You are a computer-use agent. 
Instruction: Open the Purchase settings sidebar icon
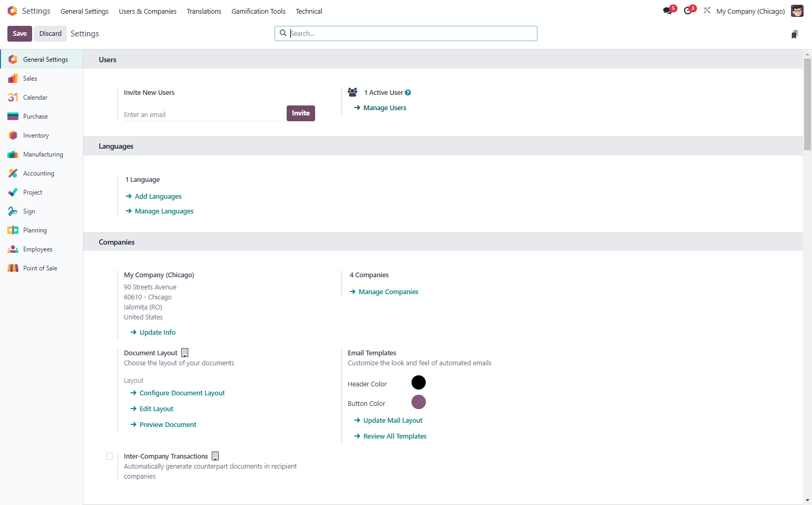pyautogui.click(x=13, y=116)
